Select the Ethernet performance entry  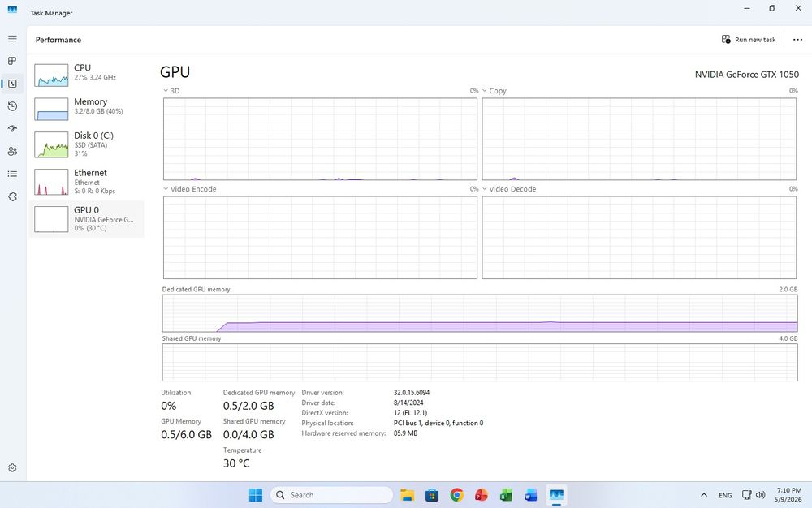point(87,181)
